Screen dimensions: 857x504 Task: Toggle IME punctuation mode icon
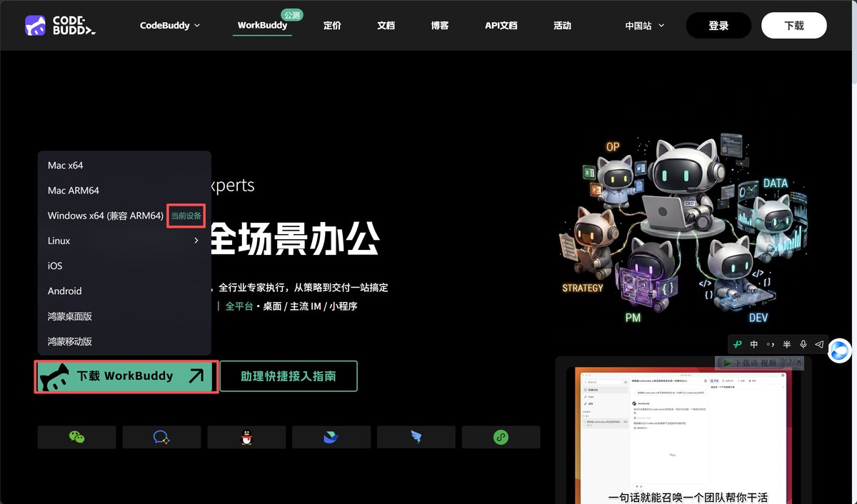click(771, 344)
